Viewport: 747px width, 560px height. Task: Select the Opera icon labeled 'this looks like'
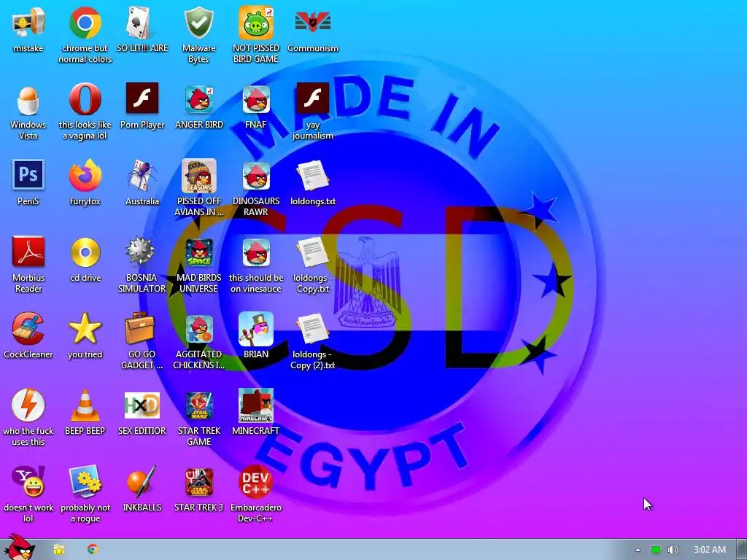(85, 99)
